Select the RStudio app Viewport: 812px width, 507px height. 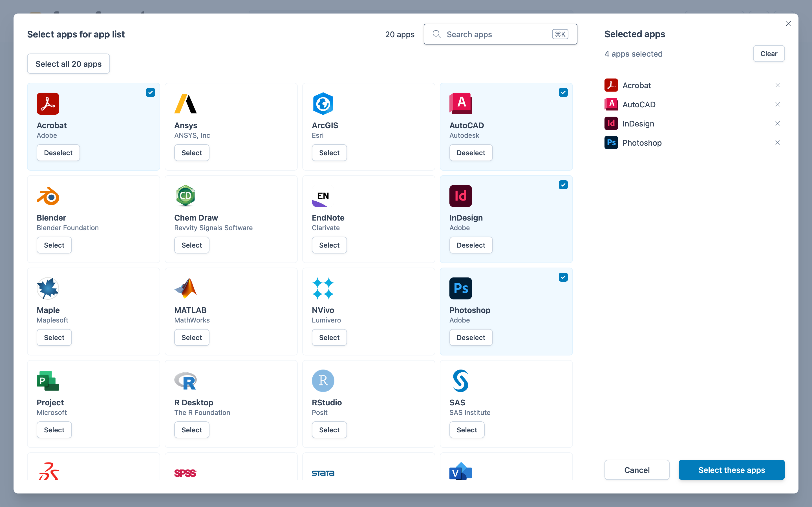click(329, 430)
